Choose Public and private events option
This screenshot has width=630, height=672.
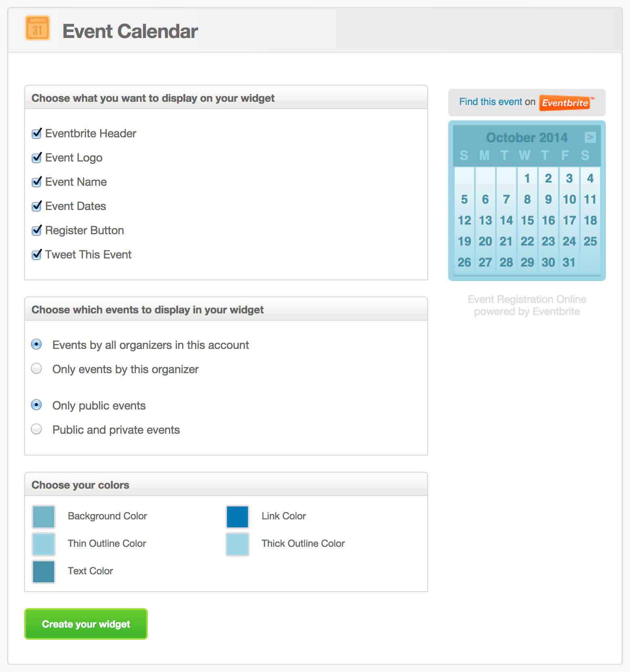pos(36,429)
